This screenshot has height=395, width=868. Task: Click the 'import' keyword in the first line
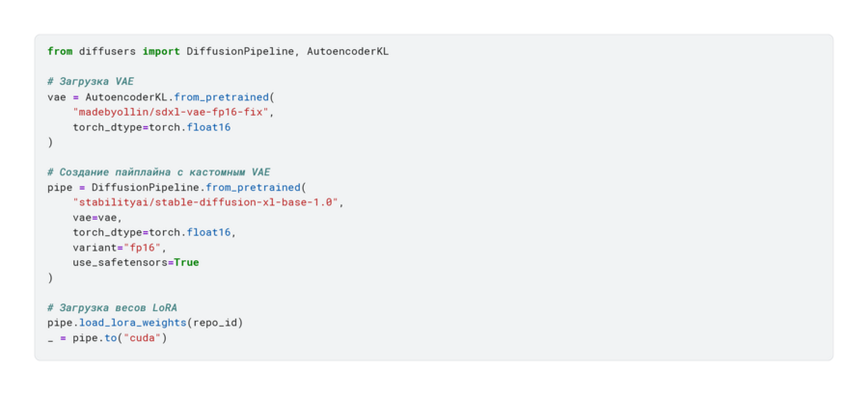click(x=161, y=51)
